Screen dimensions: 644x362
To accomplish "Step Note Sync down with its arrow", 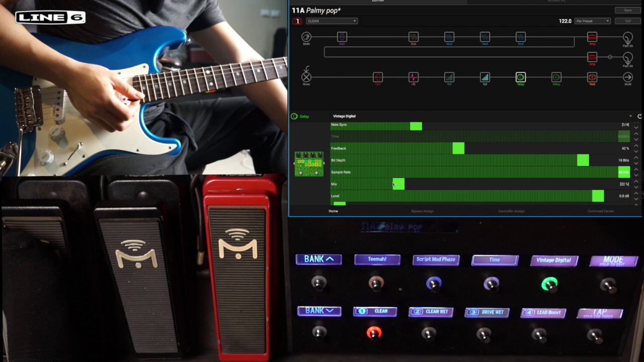I will pos(636,128).
